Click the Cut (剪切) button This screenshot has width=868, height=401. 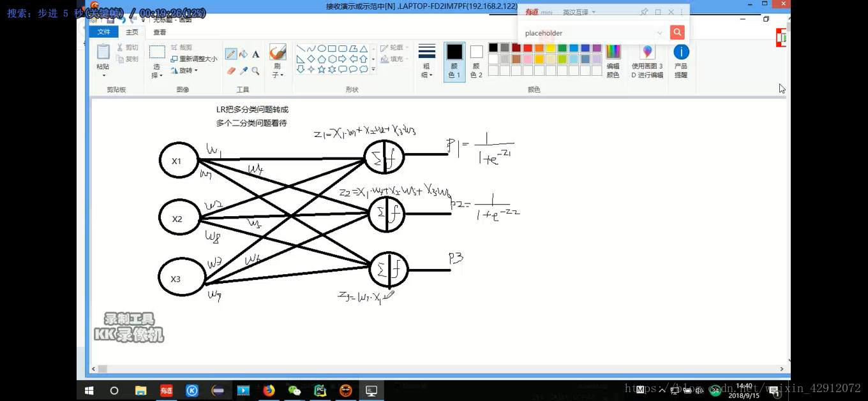point(128,48)
